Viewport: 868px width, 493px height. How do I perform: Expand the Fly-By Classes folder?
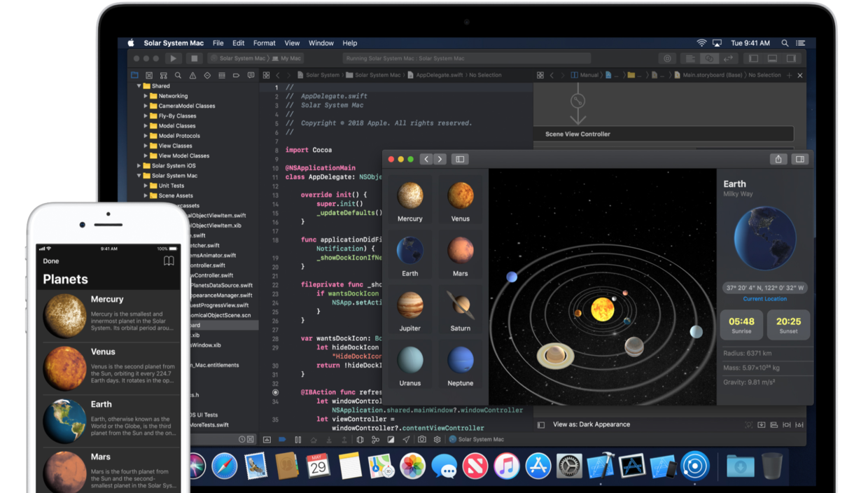click(x=146, y=116)
